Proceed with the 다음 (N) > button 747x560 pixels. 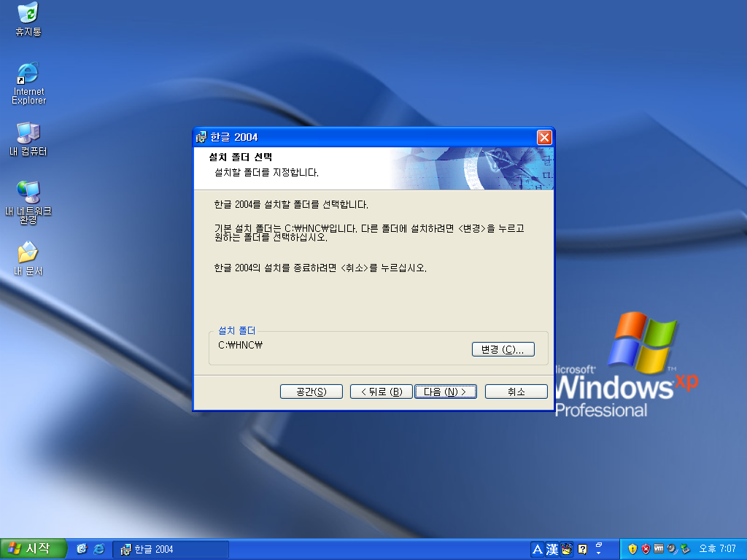click(446, 392)
